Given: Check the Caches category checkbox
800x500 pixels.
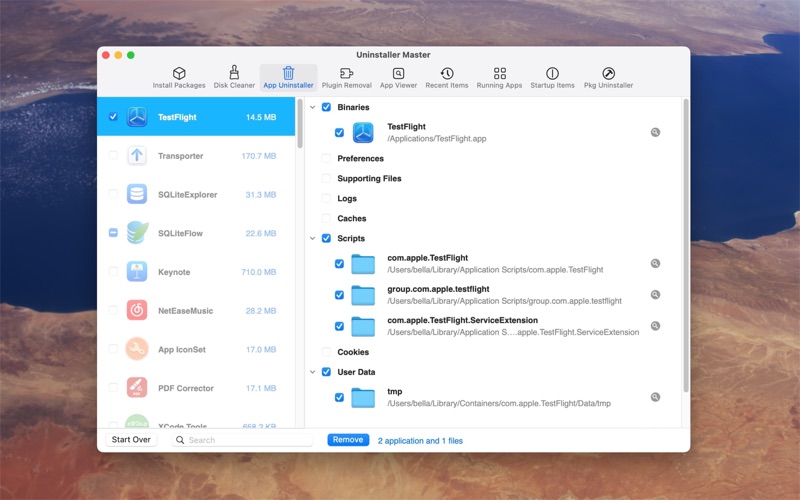Looking at the screenshot, I should 327,218.
